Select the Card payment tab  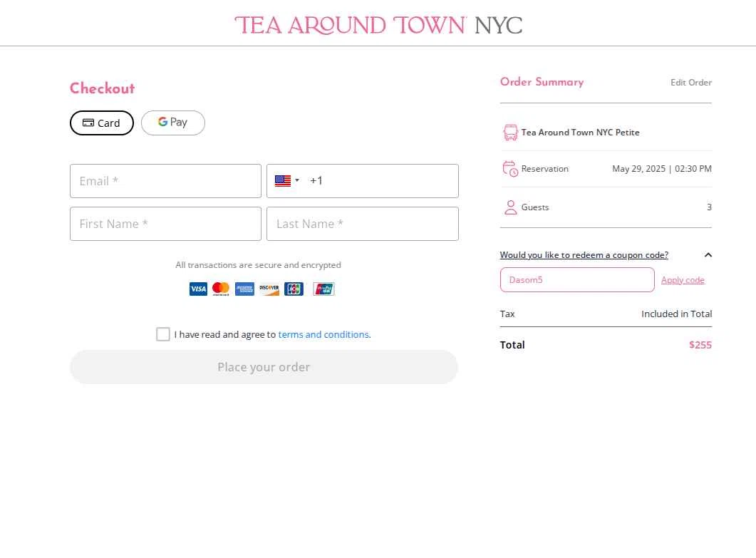pyautogui.click(x=102, y=123)
